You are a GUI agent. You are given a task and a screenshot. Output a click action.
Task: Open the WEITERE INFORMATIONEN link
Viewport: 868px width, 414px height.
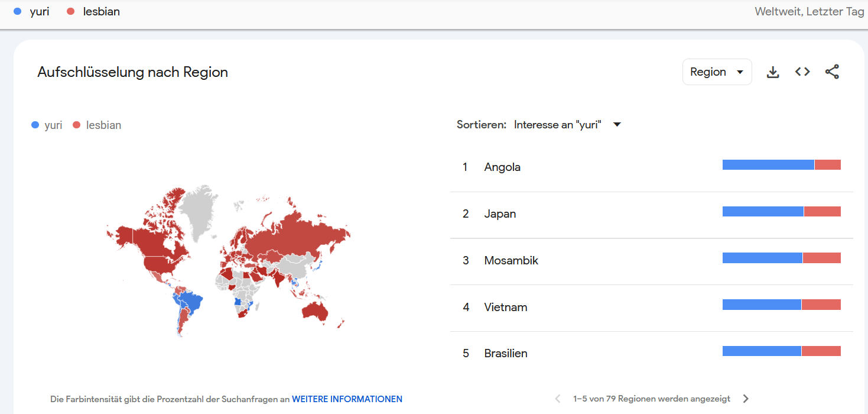[x=347, y=399]
